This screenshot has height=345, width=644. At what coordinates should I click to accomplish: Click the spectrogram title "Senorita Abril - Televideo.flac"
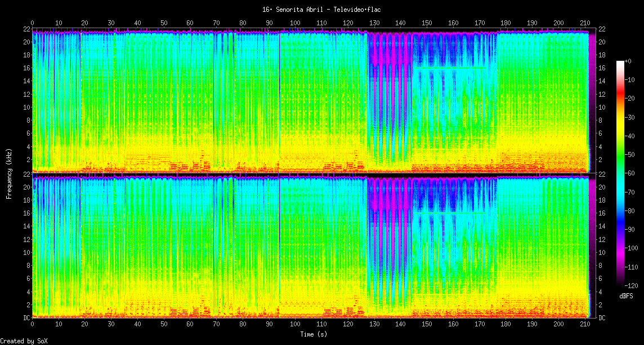pos(322,10)
